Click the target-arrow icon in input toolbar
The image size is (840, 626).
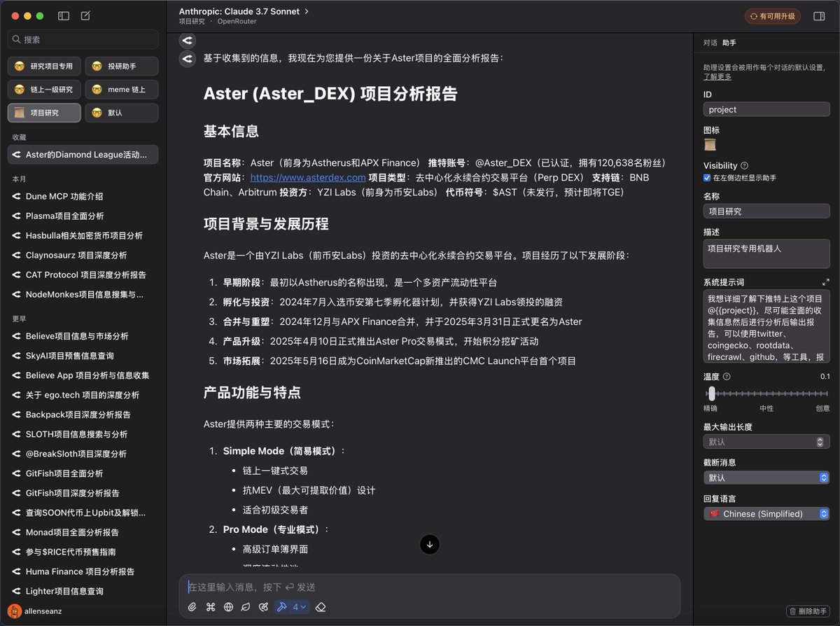(x=263, y=607)
